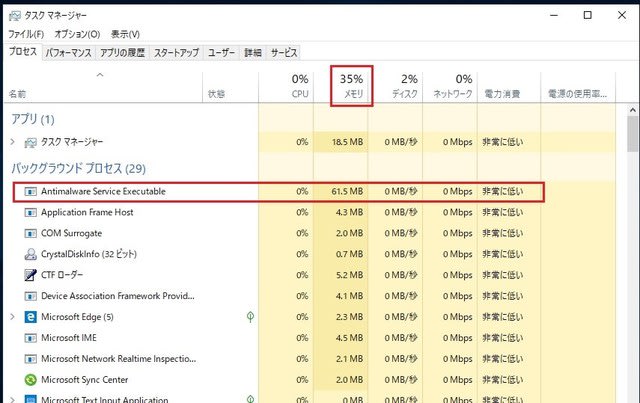
Task: Open the 表示(V) menu
Action: point(125,34)
